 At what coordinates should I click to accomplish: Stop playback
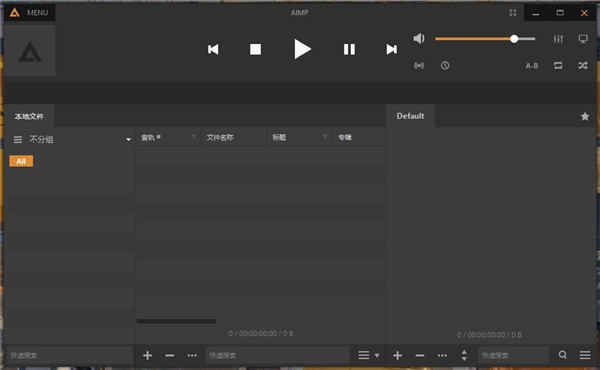click(x=255, y=49)
